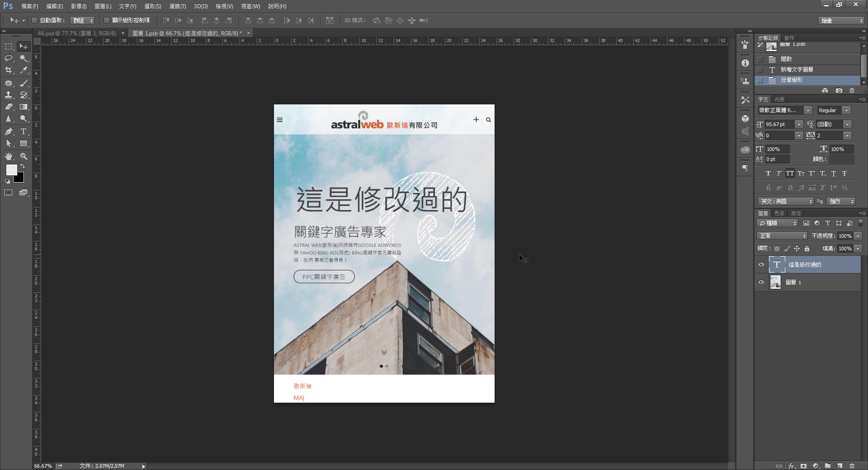Click the foreground color swatch

[11, 170]
